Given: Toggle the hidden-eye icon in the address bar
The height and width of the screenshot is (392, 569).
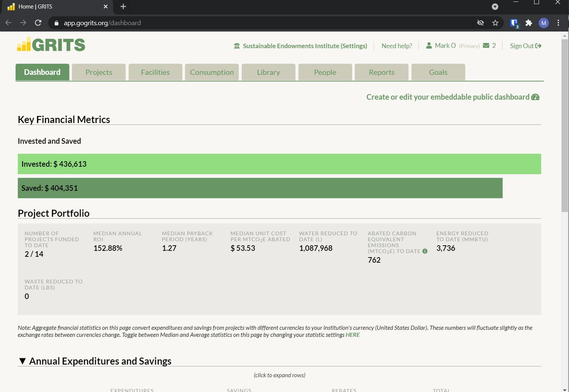Looking at the screenshot, I should (480, 23).
